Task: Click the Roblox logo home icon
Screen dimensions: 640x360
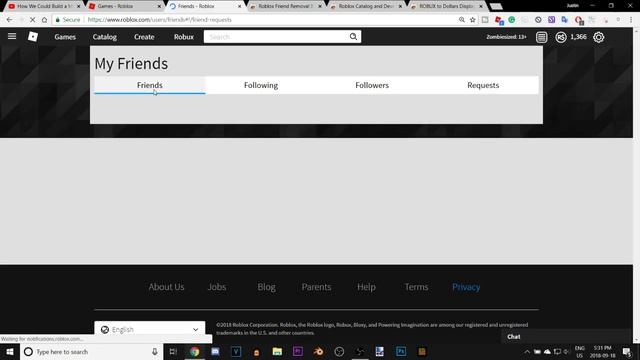Action: pyautogui.click(x=33, y=37)
